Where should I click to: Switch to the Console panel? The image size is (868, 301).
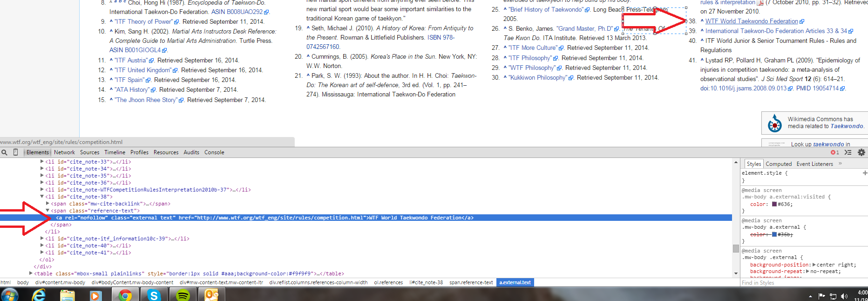(214, 152)
